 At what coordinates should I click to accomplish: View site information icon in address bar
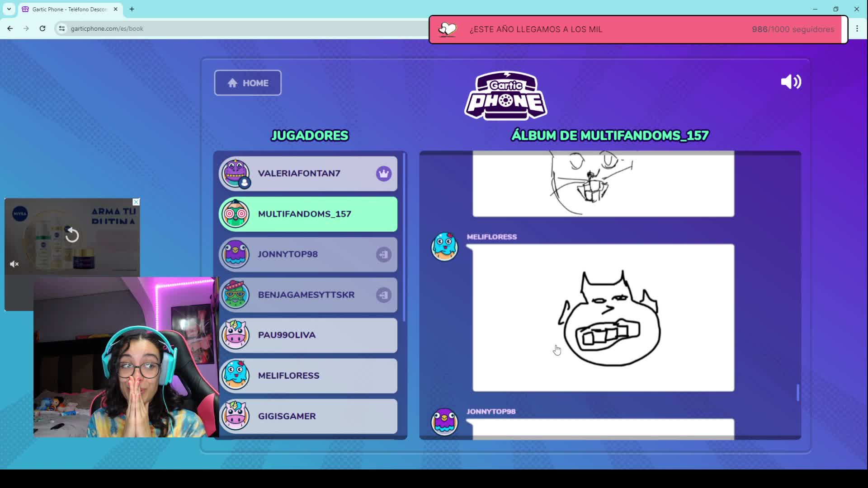click(x=62, y=28)
